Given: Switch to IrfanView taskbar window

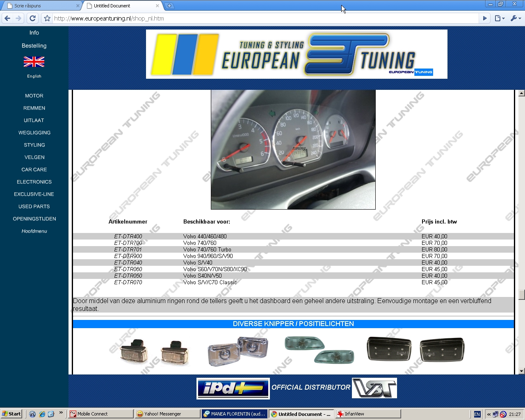Looking at the screenshot, I should (x=368, y=414).
